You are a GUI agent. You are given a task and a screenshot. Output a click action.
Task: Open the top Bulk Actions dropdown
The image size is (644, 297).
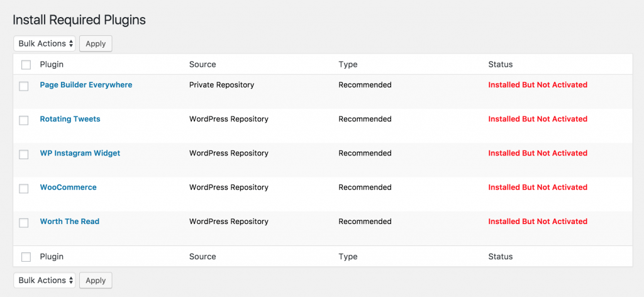(x=45, y=43)
